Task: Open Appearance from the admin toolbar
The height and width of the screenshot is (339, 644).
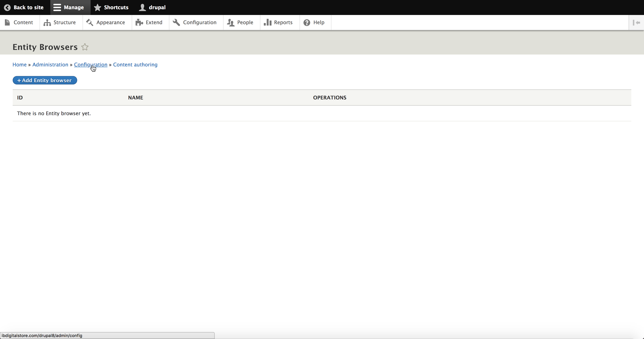Action: coord(106,22)
